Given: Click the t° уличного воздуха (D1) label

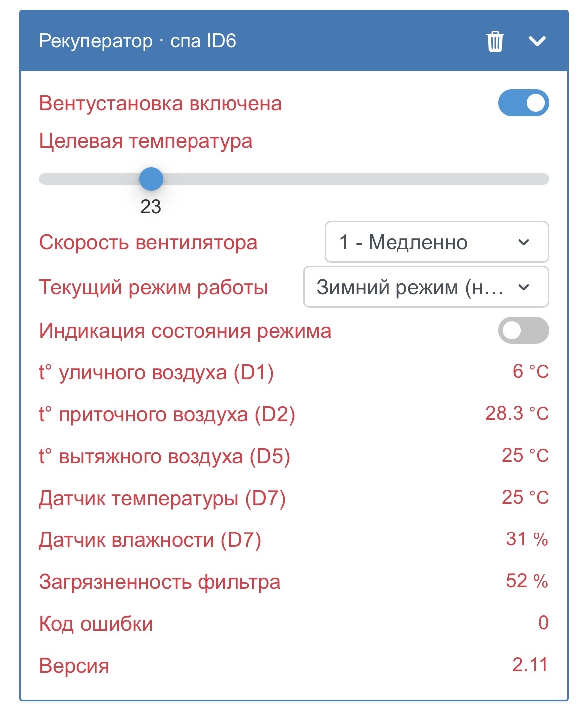Looking at the screenshot, I should [x=157, y=373].
